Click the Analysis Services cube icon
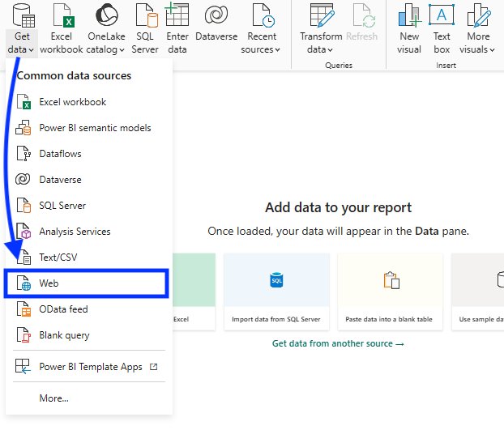504x430 pixels. [23, 232]
